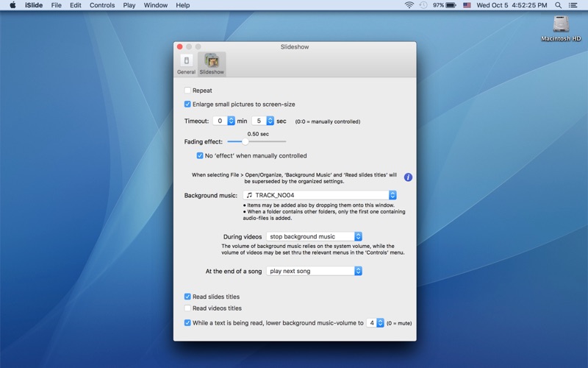Viewport: 588px width, 368px height.
Task: Open the Help menu
Action: (182, 5)
